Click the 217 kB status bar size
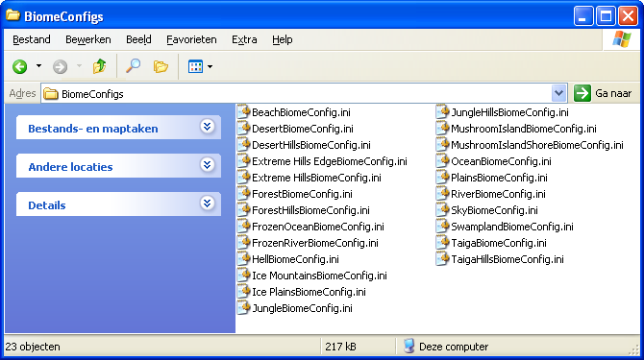The width and height of the screenshot is (644, 360). (x=340, y=347)
